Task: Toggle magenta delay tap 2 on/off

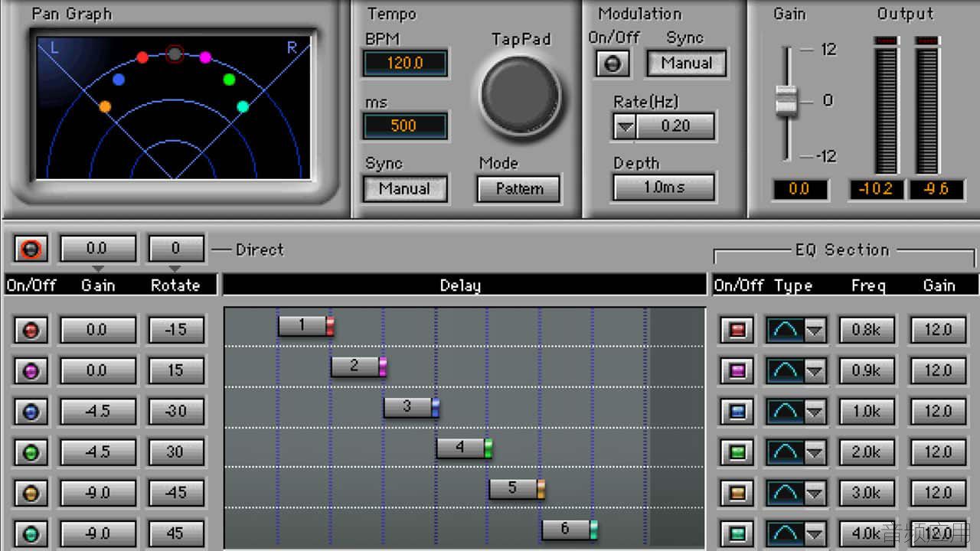Action: [x=31, y=371]
